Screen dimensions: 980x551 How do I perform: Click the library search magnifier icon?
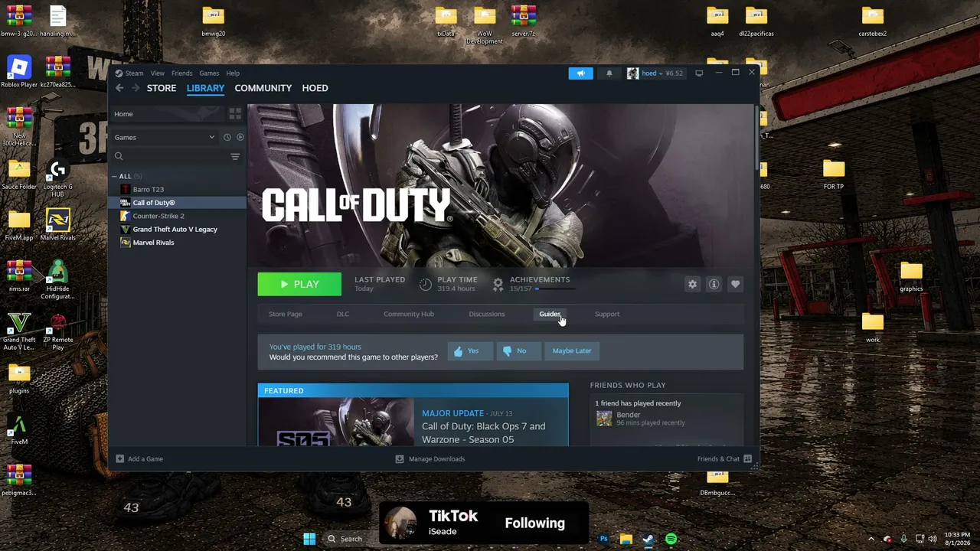coord(119,156)
